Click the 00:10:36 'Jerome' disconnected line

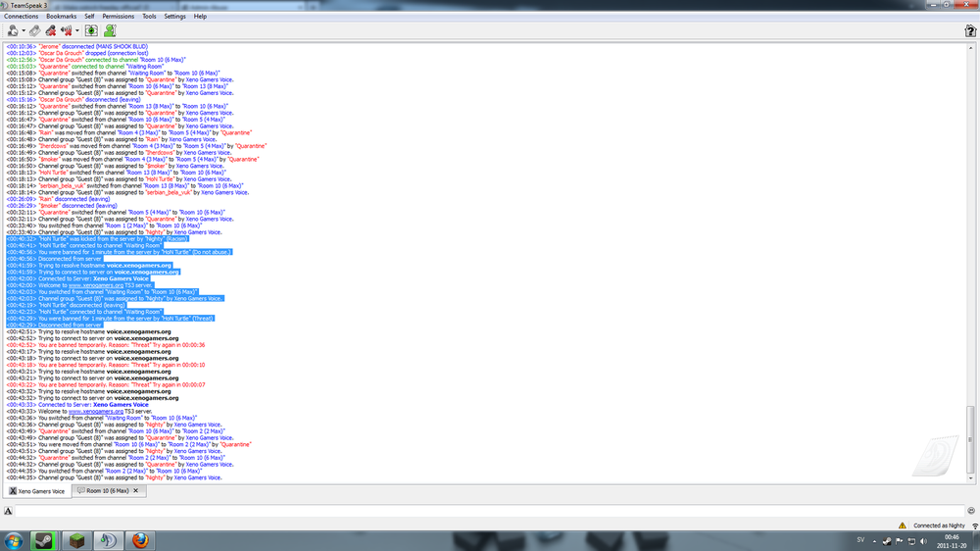[x=76, y=46]
